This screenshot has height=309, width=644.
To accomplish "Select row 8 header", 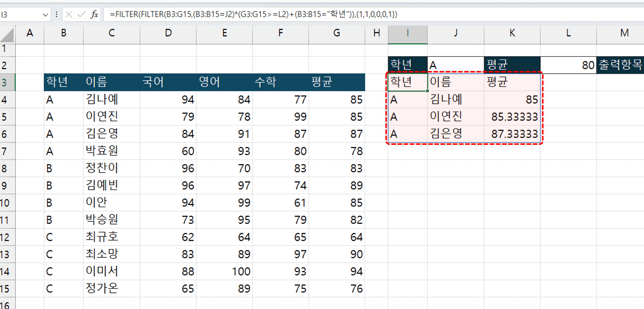I will click(x=7, y=168).
